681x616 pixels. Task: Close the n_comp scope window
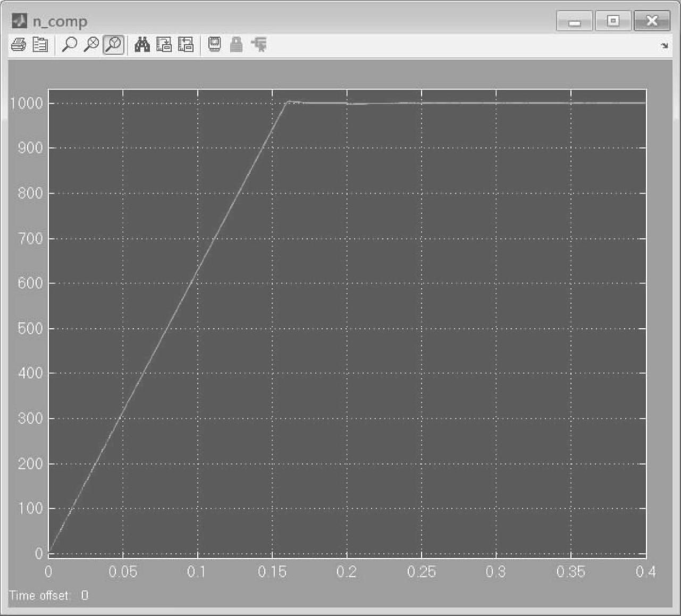pos(652,21)
